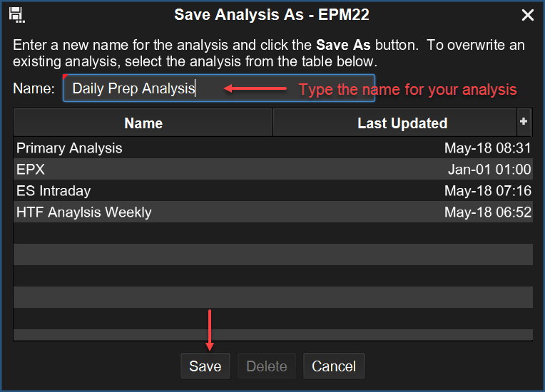Click the May-18 06:52 timestamp cell
The height and width of the screenshot is (392, 545).
click(x=487, y=212)
